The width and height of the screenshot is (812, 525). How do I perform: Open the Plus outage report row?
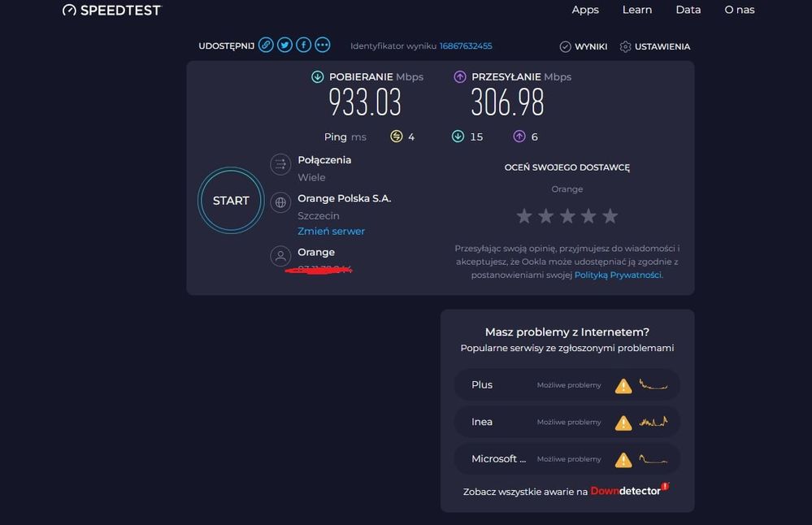coord(567,385)
